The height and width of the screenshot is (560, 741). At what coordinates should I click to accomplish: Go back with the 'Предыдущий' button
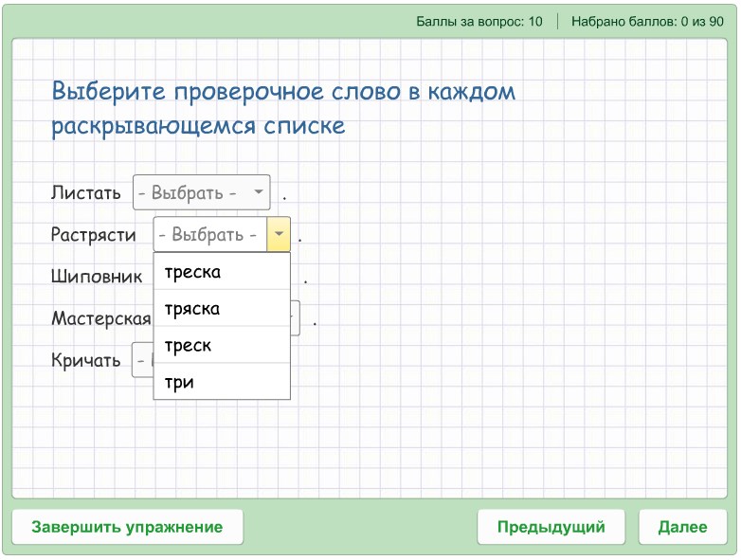[551, 527]
